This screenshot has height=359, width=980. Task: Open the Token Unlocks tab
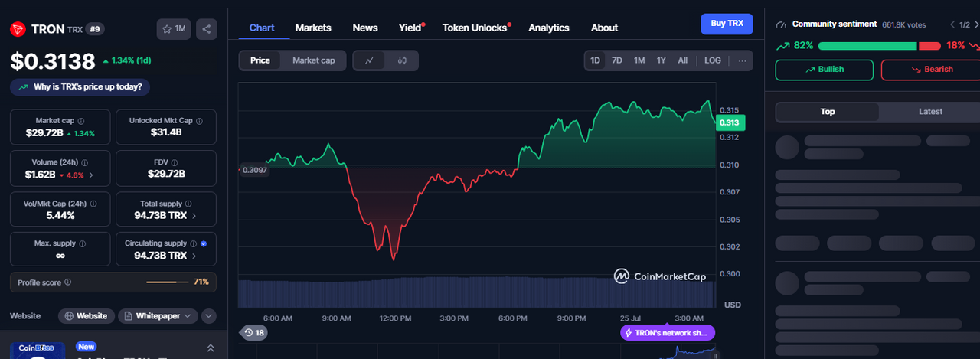(476, 28)
